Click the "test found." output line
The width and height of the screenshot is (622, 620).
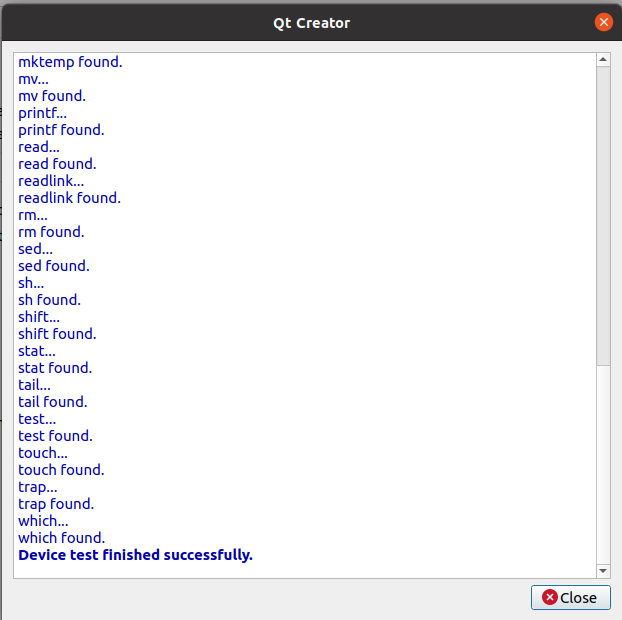(x=55, y=436)
